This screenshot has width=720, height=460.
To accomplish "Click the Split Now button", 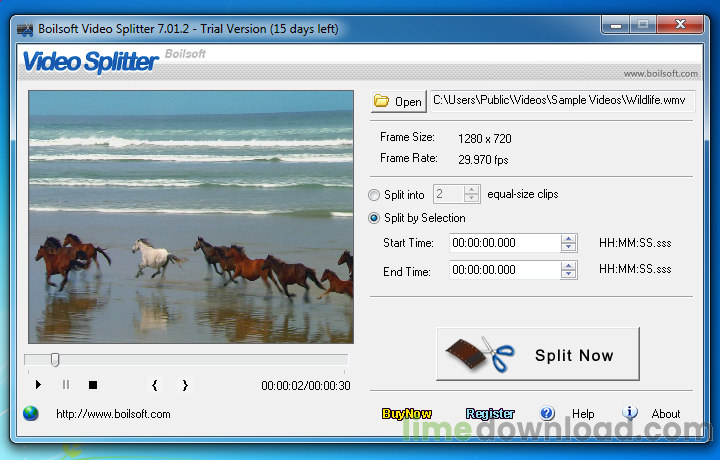I will point(538,354).
